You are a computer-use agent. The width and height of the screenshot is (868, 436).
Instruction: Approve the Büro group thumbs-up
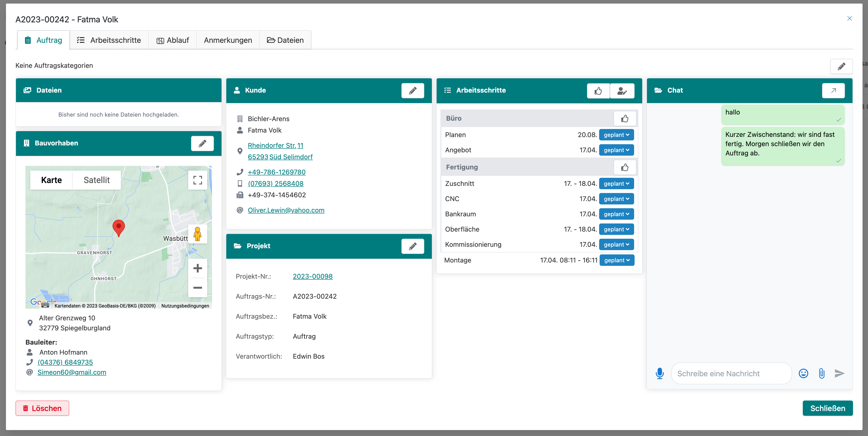[625, 118]
